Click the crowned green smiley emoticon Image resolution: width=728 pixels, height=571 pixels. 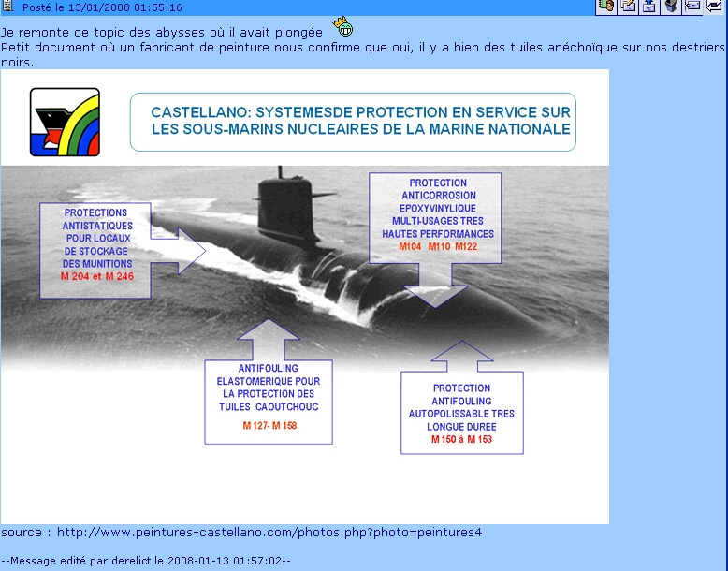pyautogui.click(x=343, y=29)
